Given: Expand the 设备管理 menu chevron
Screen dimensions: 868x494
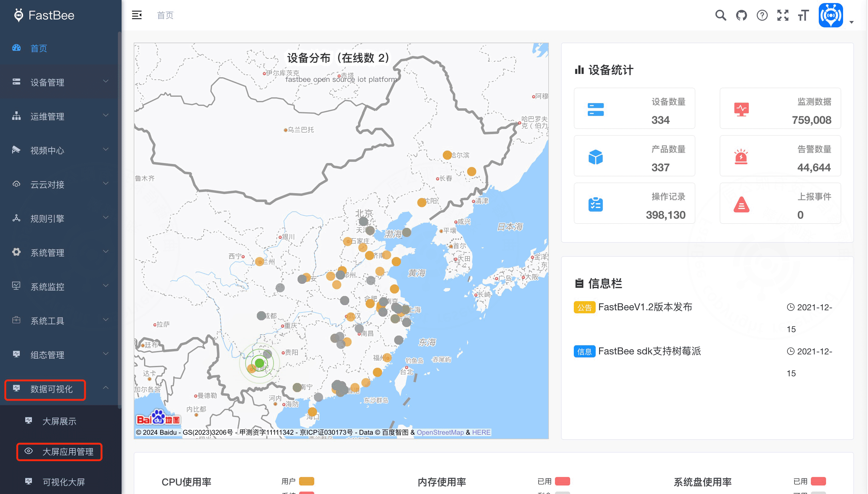Looking at the screenshot, I should (x=106, y=81).
